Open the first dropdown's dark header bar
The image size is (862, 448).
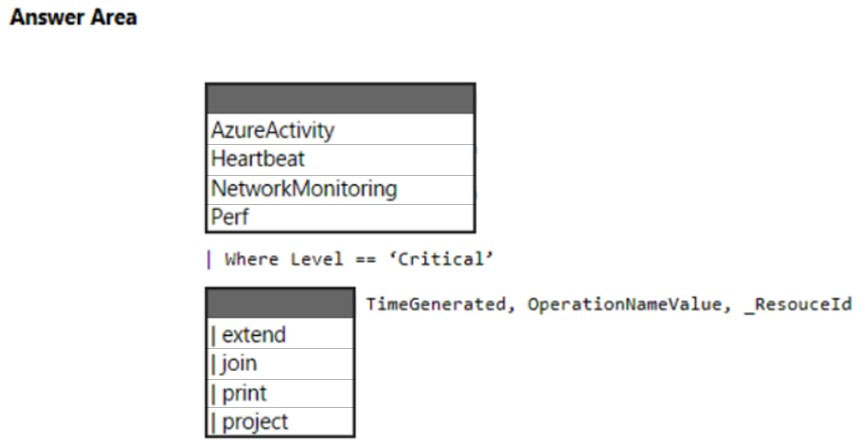click(x=340, y=99)
